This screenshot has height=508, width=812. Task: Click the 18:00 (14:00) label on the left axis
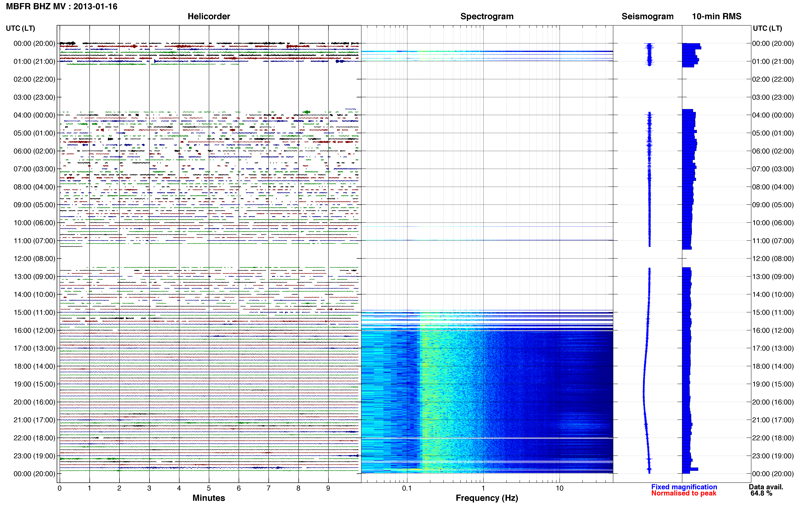34,366
